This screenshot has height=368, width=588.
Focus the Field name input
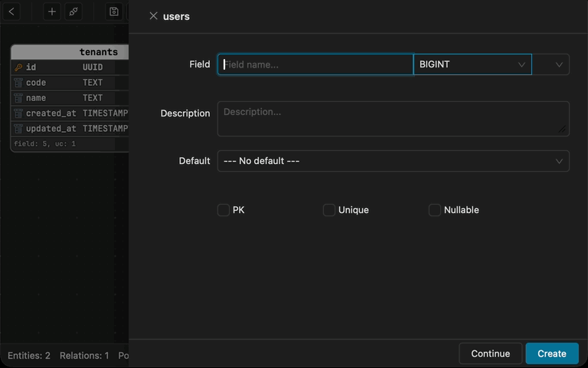point(315,64)
